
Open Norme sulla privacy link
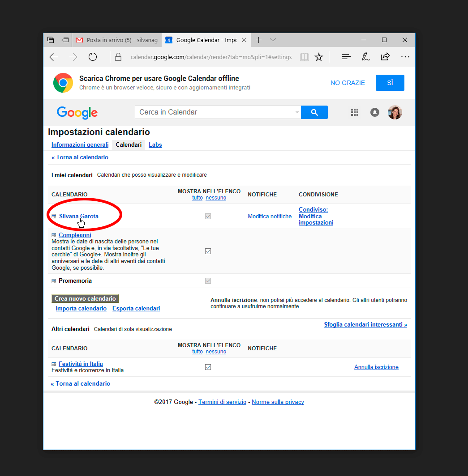pyautogui.click(x=278, y=402)
